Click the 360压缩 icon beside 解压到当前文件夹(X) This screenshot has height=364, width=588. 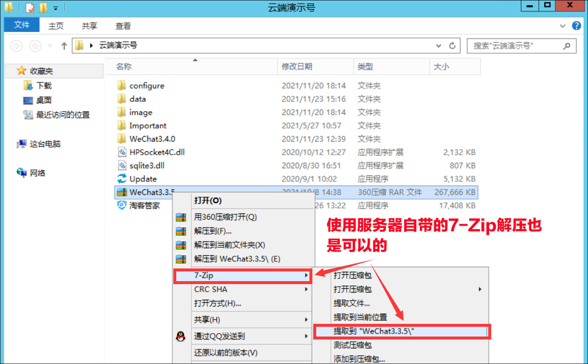tap(181, 245)
